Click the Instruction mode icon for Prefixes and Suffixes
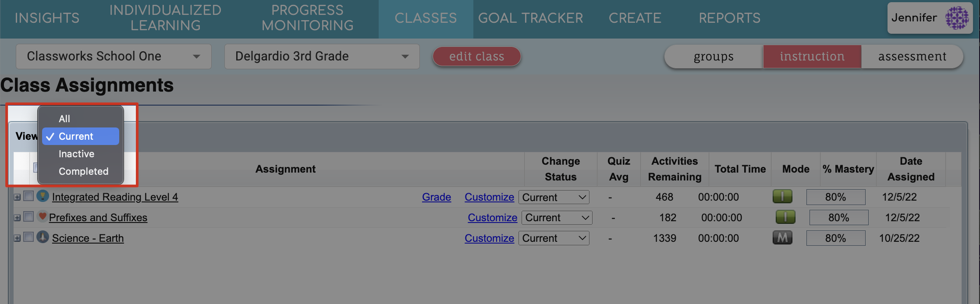The width and height of the screenshot is (980, 304). (x=785, y=217)
